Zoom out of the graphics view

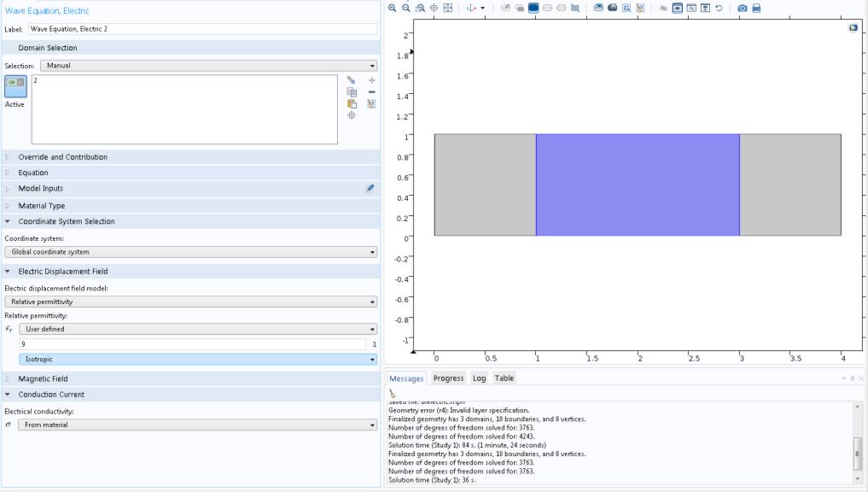[x=405, y=9]
